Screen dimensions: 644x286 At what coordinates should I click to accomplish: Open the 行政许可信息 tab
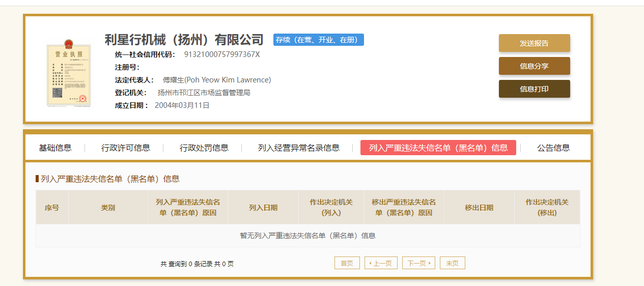[126, 148]
